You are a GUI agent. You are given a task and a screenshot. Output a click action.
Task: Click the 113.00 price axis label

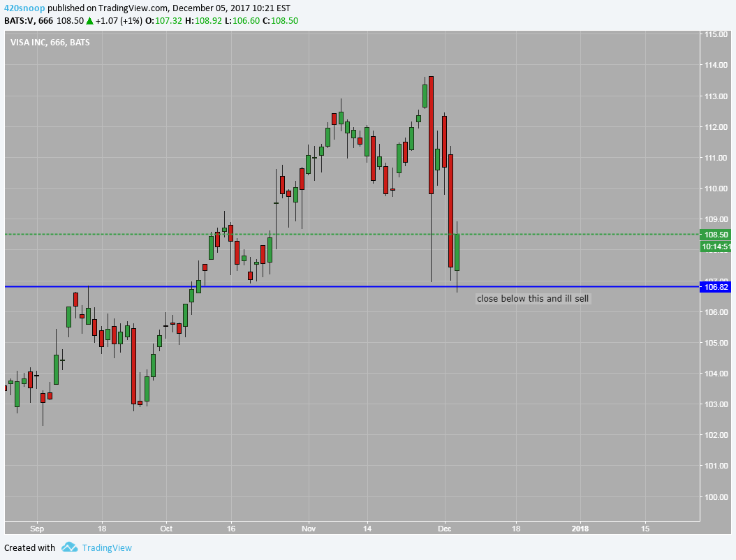(716, 96)
